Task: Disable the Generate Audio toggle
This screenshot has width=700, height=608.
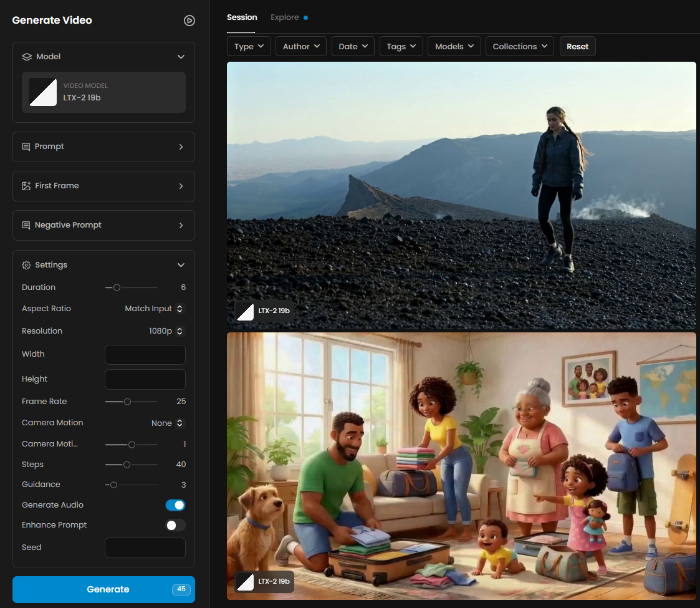Action: pos(175,505)
